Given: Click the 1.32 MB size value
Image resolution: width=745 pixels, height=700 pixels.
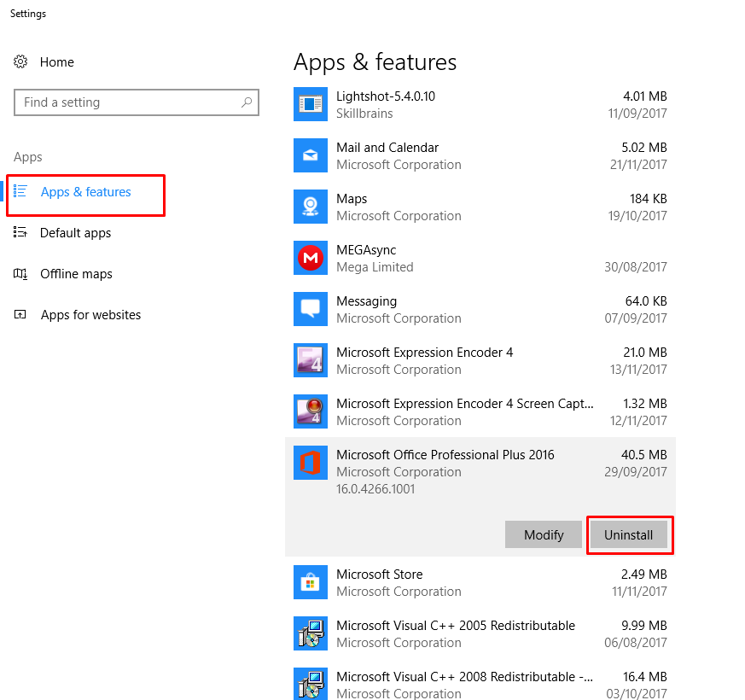Looking at the screenshot, I should [645, 404].
